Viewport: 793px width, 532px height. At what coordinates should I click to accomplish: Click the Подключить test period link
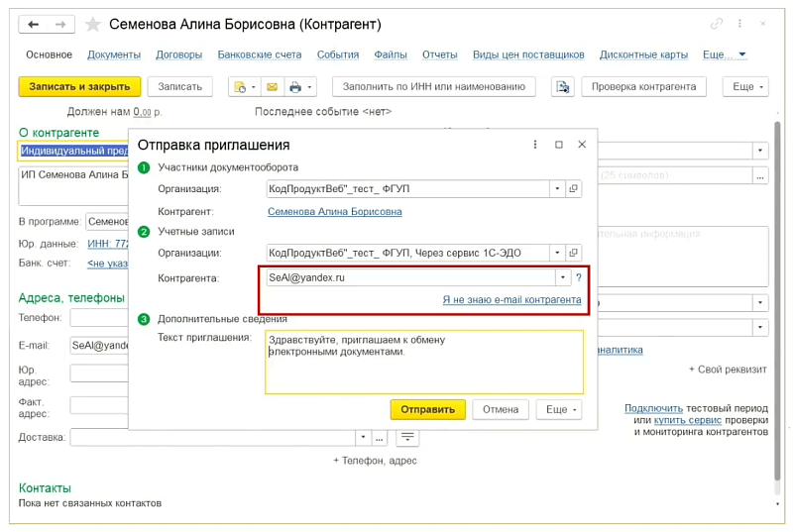(653, 408)
